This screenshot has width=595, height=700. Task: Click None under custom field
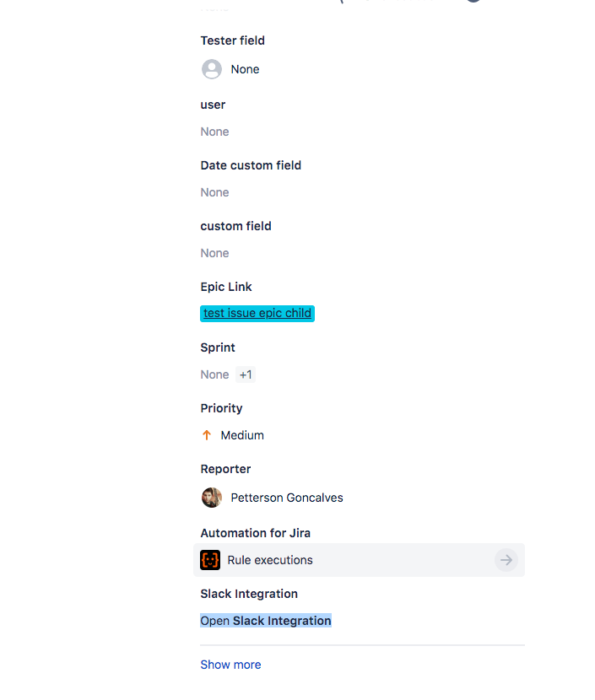pyautogui.click(x=214, y=253)
